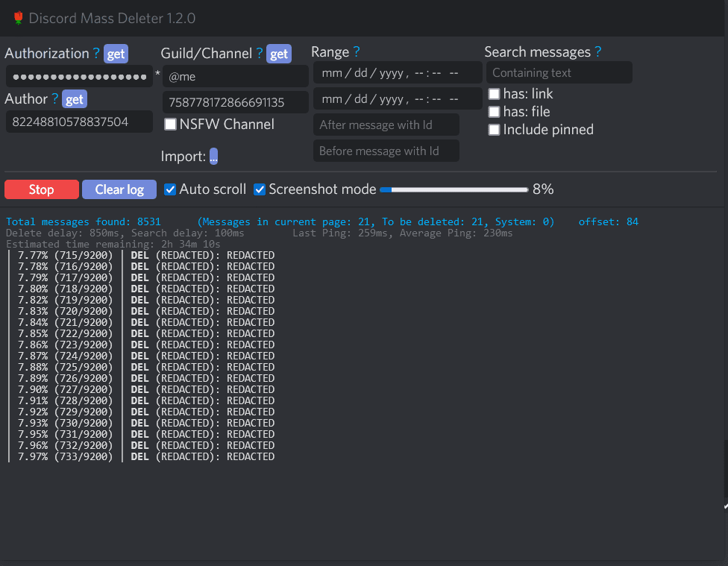Disable Auto scroll
The image size is (728, 566).
pos(170,189)
